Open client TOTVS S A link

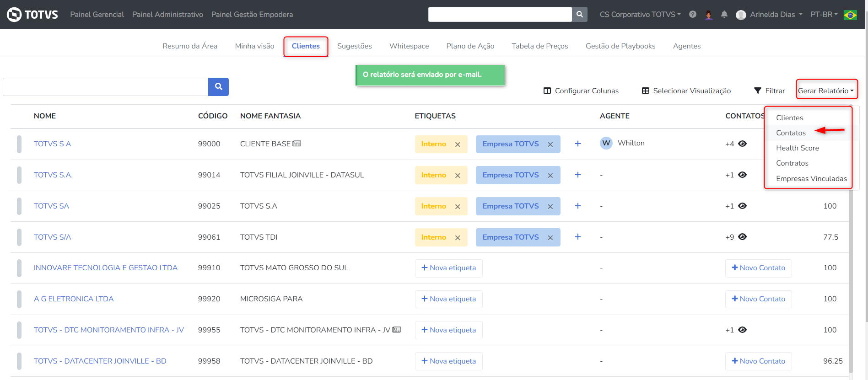(x=52, y=144)
